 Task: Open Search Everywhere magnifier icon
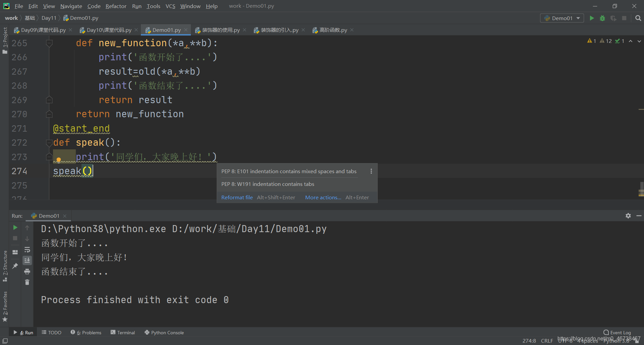pyautogui.click(x=638, y=18)
